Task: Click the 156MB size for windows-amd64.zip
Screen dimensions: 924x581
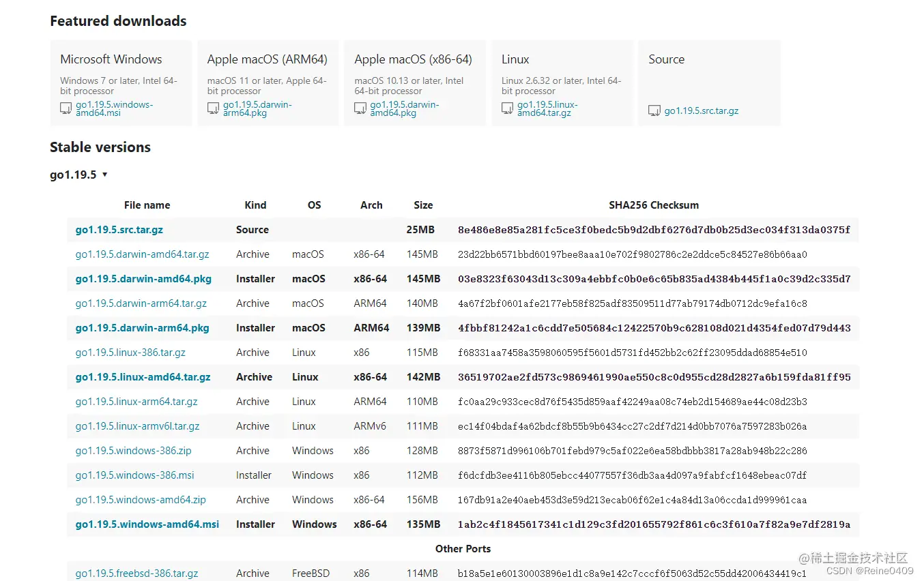Action: [x=422, y=500]
